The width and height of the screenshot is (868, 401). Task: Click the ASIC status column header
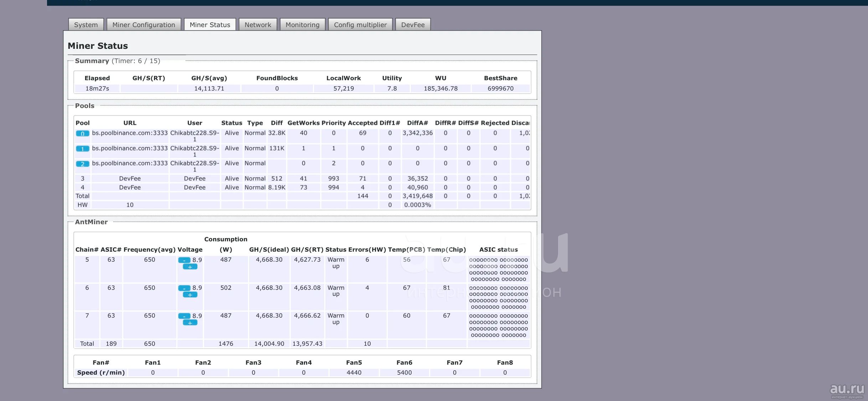(498, 250)
